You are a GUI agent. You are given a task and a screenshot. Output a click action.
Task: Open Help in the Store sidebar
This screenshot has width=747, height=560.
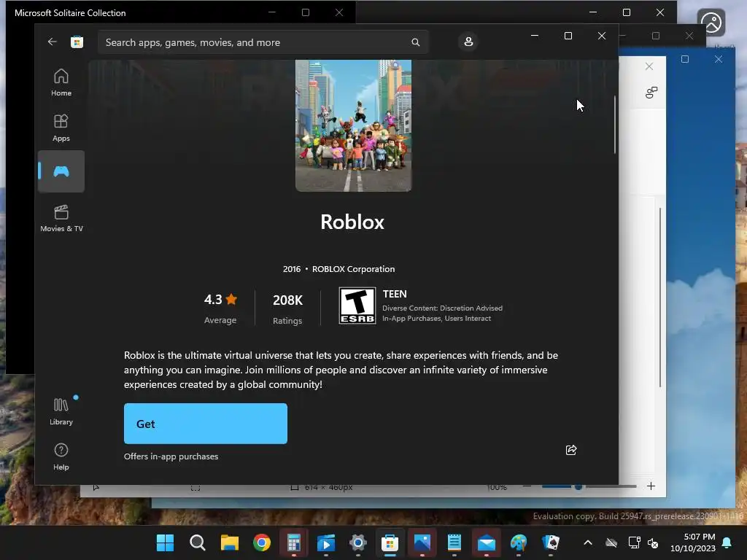click(61, 456)
